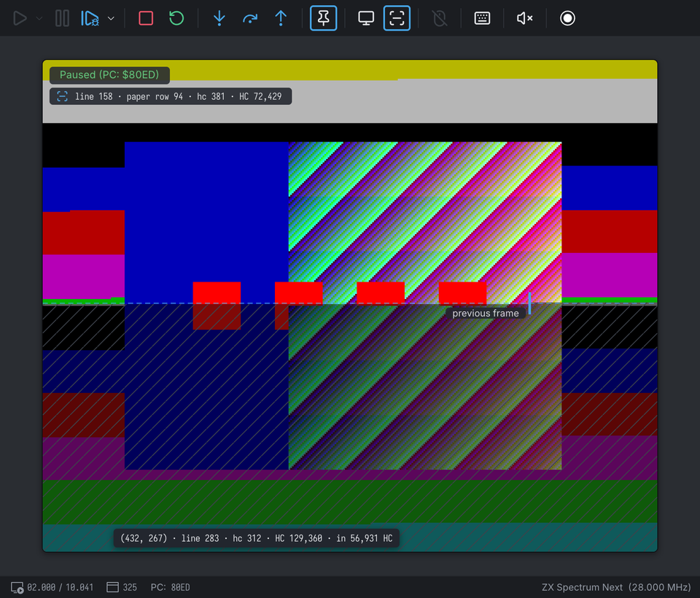This screenshot has height=598, width=700.
Task: Click the Step Out up arrow
Action: point(281,18)
